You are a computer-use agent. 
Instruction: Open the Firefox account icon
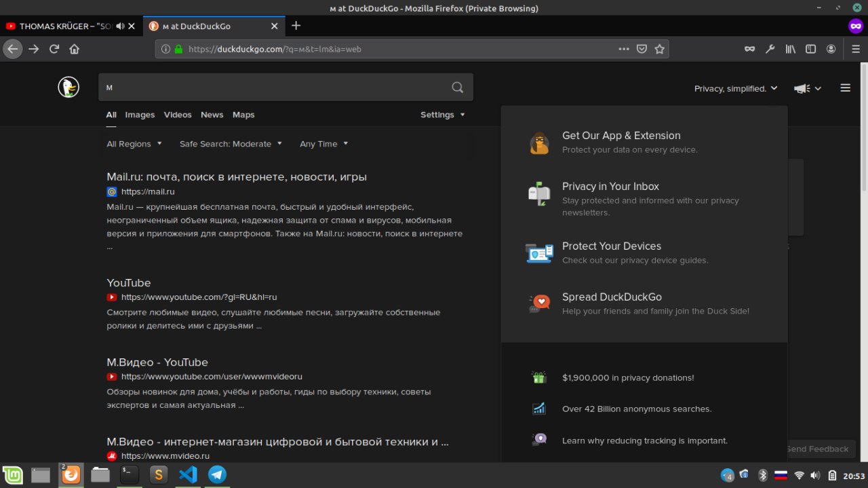coord(831,49)
